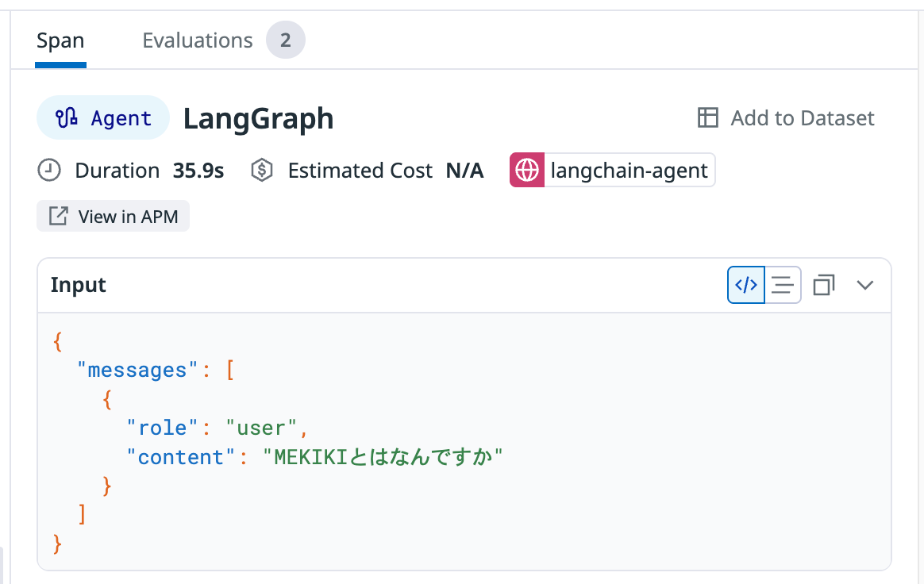Screen dimensions: 924x584
Task: Click the MEKIKI content string value
Action: (x=383, y=457)
